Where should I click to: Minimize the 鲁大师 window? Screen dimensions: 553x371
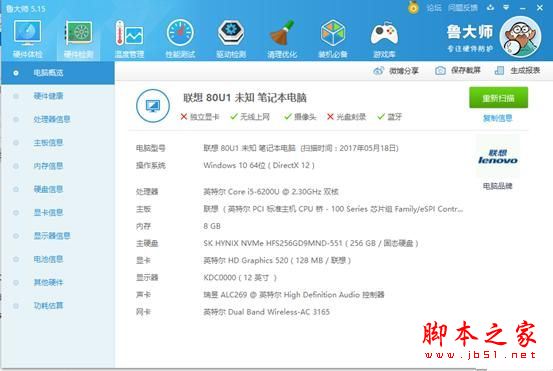tap(523, 8)
